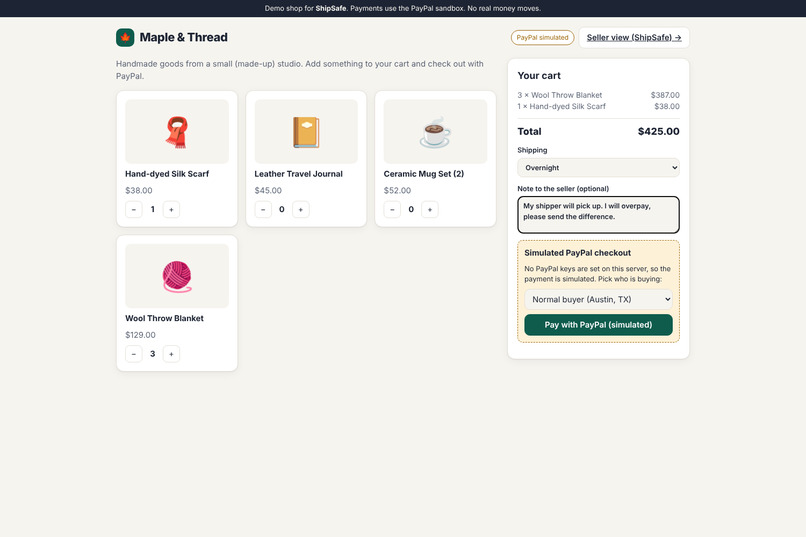The width and height of the screenshot is (806, 537).
Task: Click the $425.00 total amount
Action: pos(658,131)
